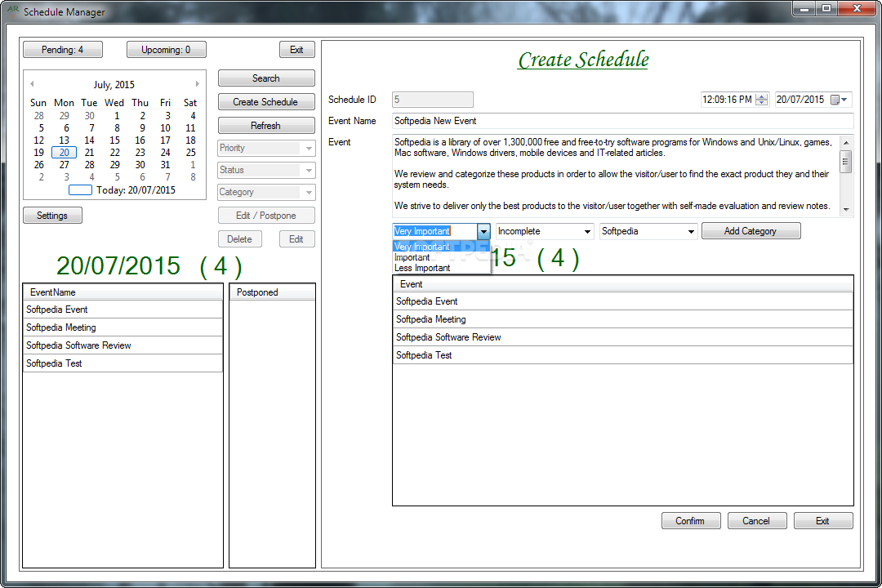Select Softpedia Event in left list
The width and height of the screenshot is (882, 588).
point(122,310)
